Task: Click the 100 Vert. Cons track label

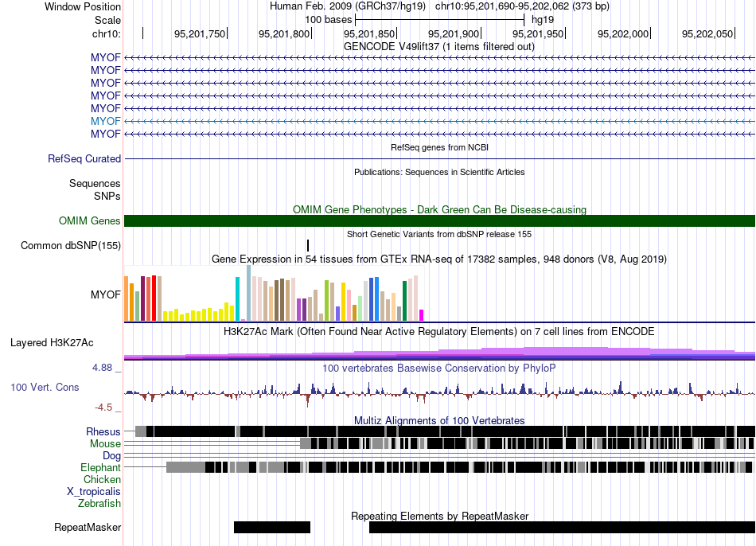Action: click(45, 388)
